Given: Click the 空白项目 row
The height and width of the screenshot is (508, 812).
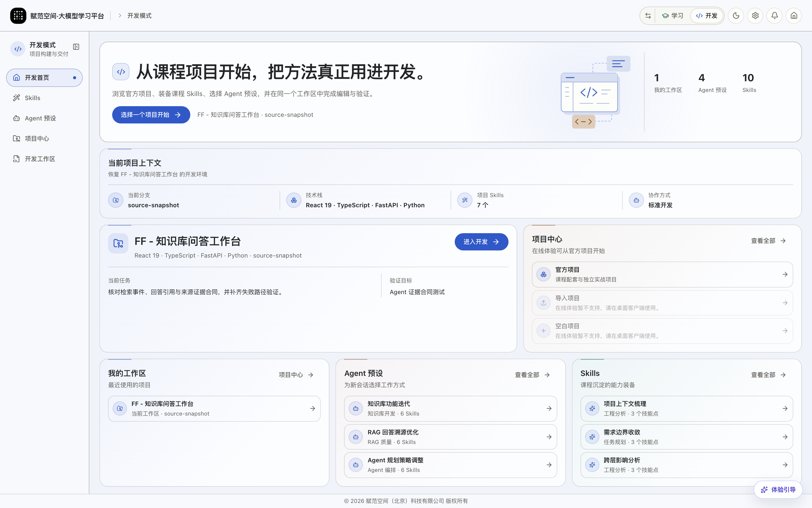Looking at the screenshot, I should (662, 331).
